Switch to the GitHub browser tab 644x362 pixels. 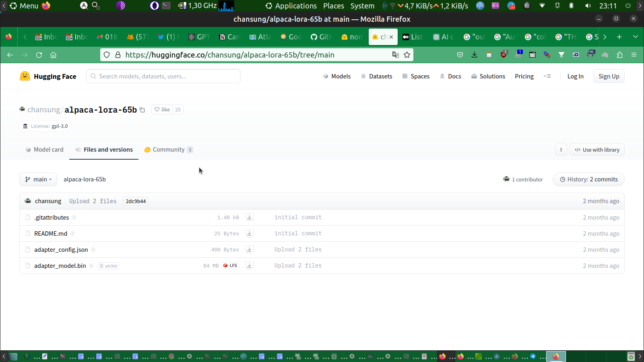click(322, 37)
